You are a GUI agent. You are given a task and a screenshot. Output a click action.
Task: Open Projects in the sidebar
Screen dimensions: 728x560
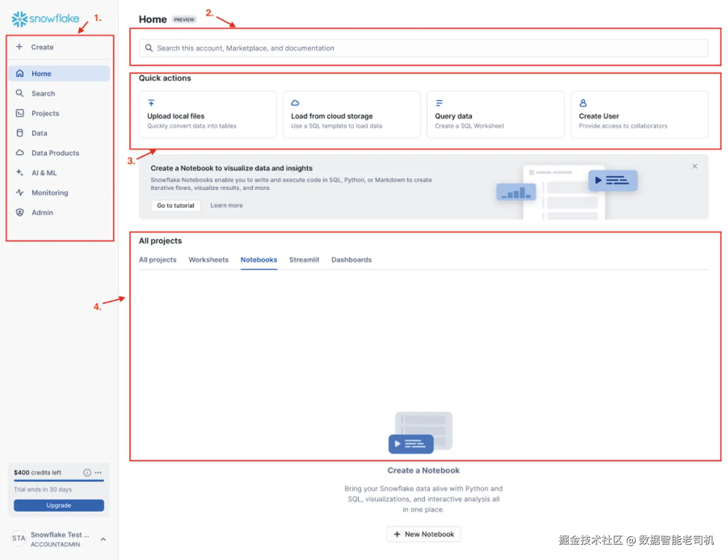pyautogui.click(x=59, y=113)
